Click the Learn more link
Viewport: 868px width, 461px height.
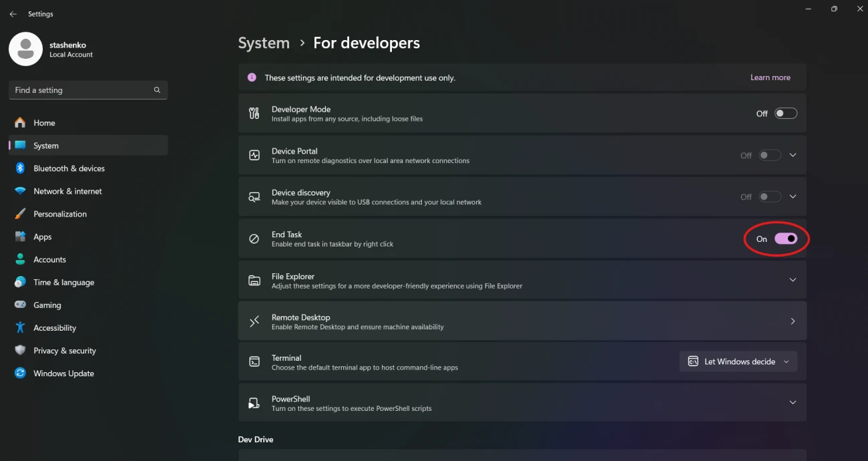click(x=770, y=78)
